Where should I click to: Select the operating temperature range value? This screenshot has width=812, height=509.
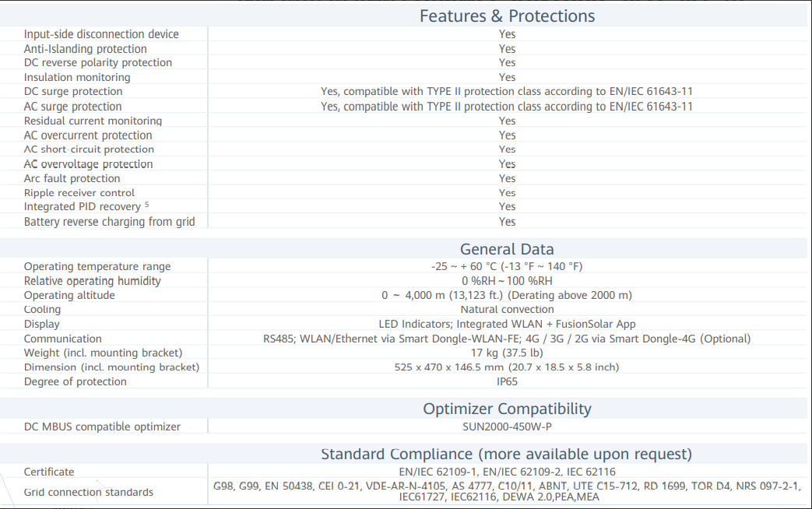(x=507, y=266)
